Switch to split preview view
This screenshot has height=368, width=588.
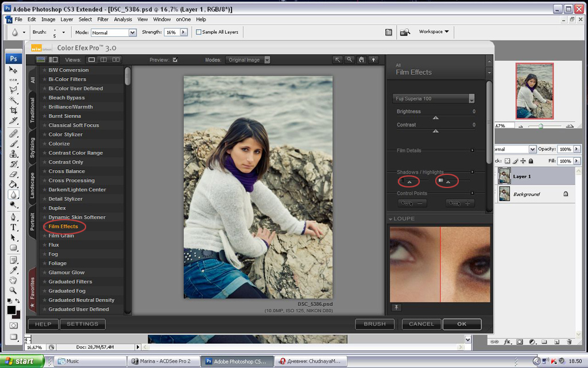click(103, 60)
